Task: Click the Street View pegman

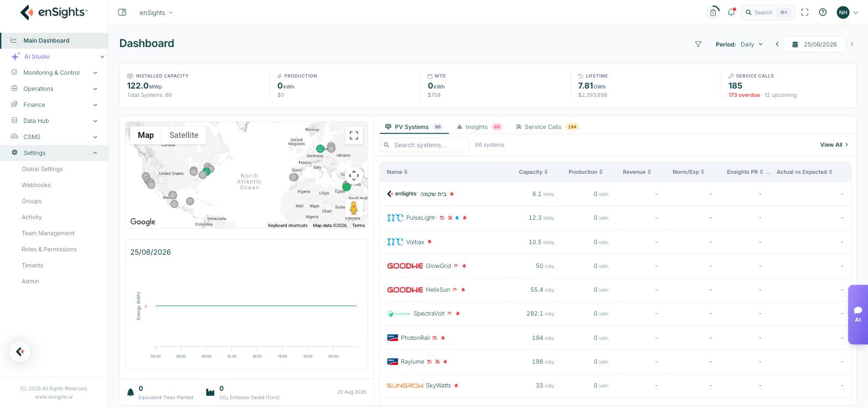Action: (354, 209)
